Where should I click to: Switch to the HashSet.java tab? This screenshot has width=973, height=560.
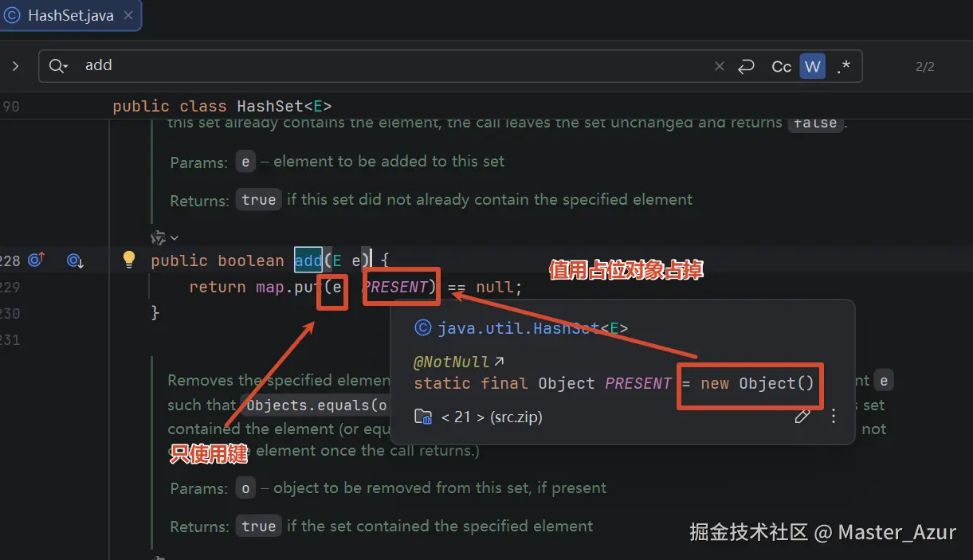pyautogui.click(x=69, y=15)
